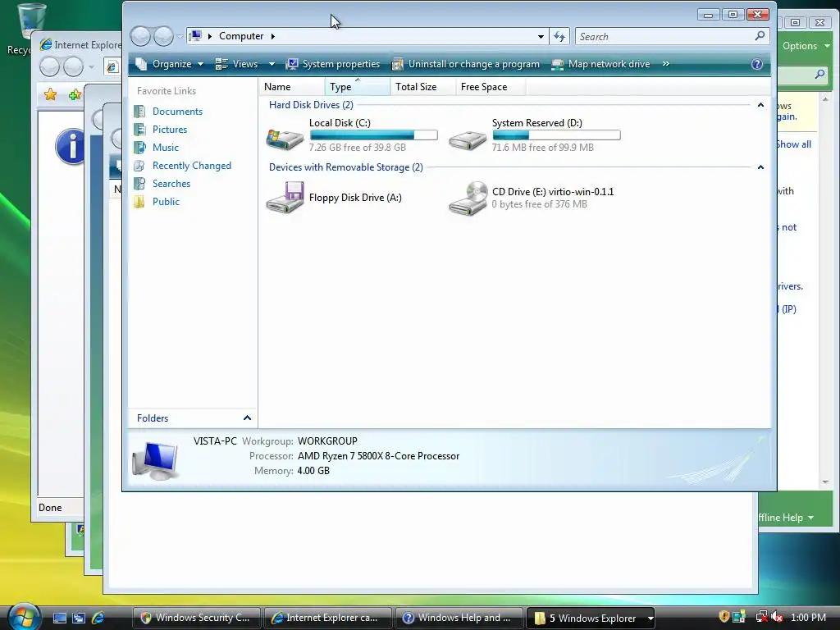Image resolution: width=840 pixels, height=630 pixels.
Task: Open the Pictures favorite link
Action: point(169,130)
